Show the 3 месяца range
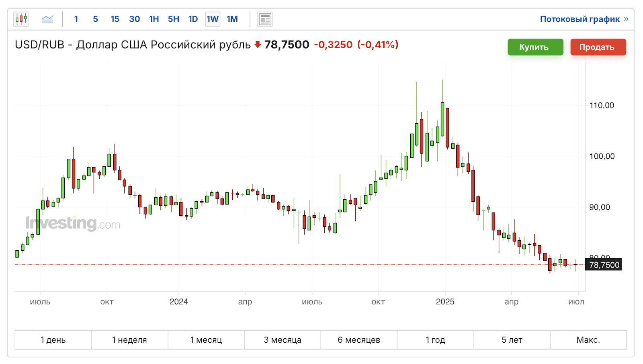 283,340
